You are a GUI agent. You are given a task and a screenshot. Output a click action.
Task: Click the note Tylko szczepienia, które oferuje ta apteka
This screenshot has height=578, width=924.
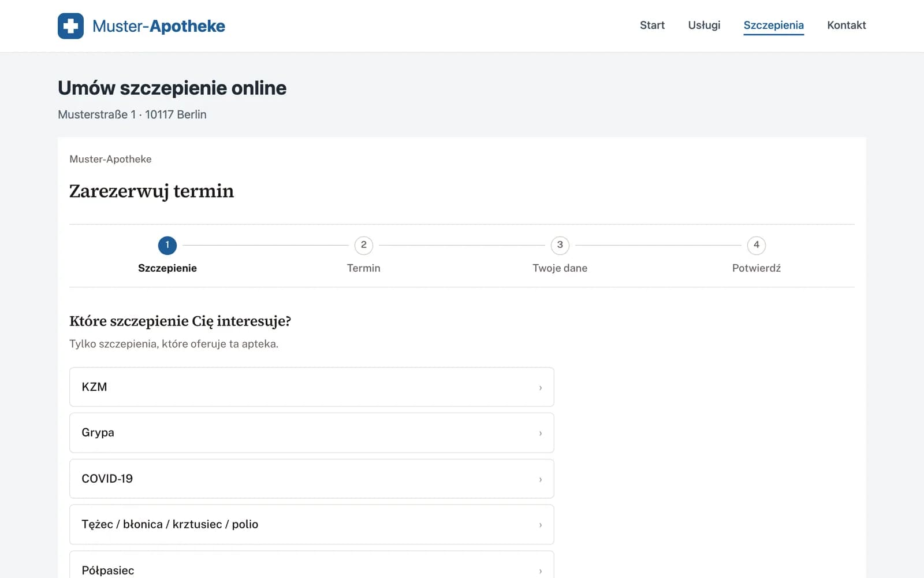(174, 344)
